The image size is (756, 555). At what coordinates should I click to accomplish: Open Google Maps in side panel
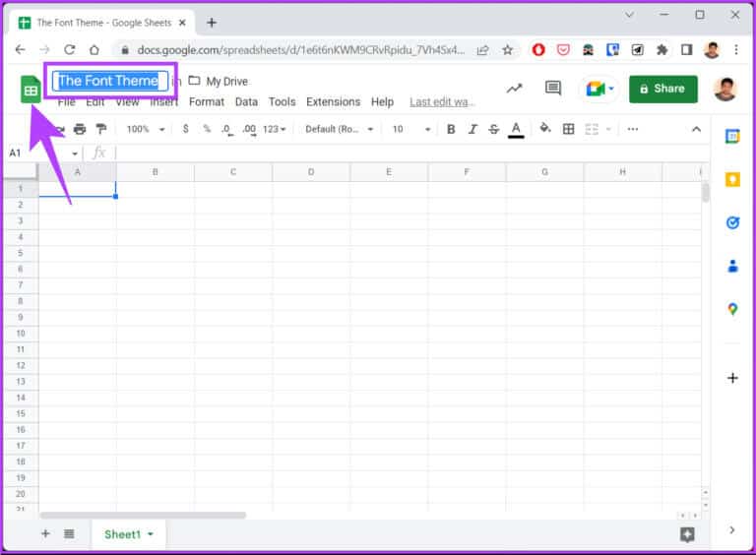pos(732,309)
